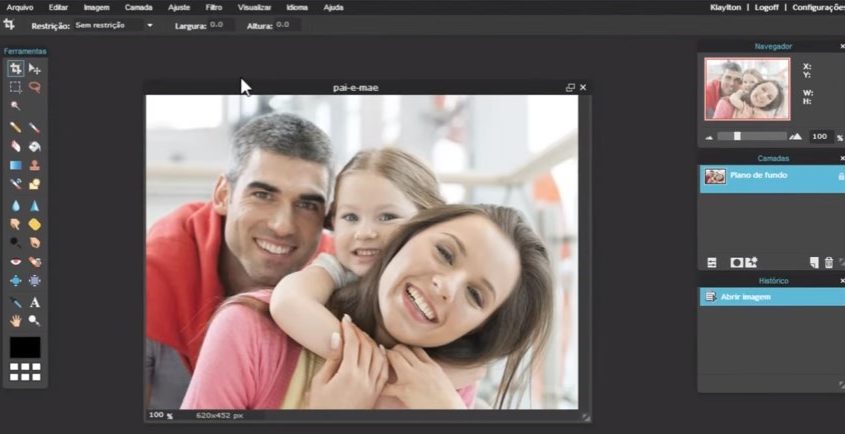Select the Gradient tool
The height and width of the screenshot is (434, 845).
tap(15, 165)
